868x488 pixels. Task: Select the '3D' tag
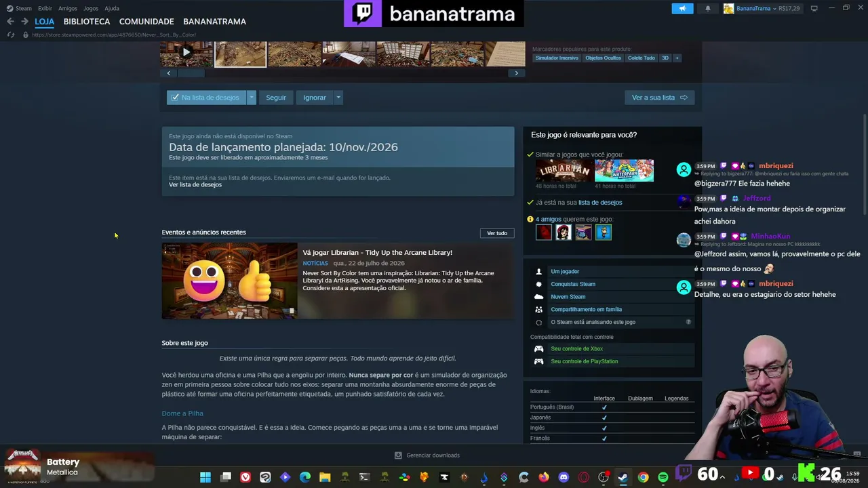point(665,58)
